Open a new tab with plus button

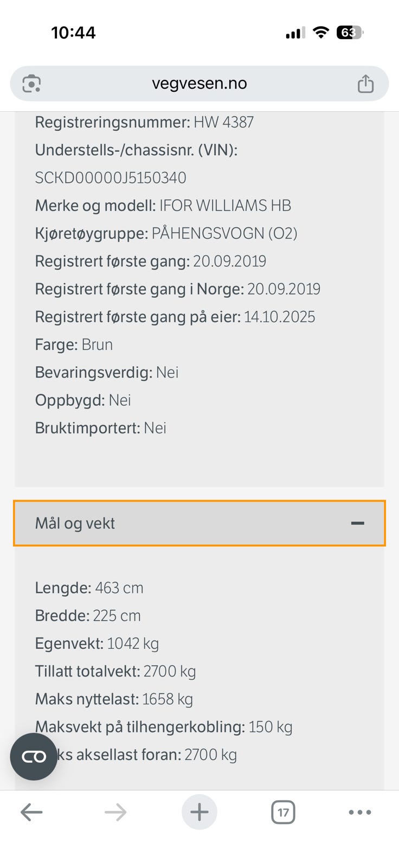200,812
